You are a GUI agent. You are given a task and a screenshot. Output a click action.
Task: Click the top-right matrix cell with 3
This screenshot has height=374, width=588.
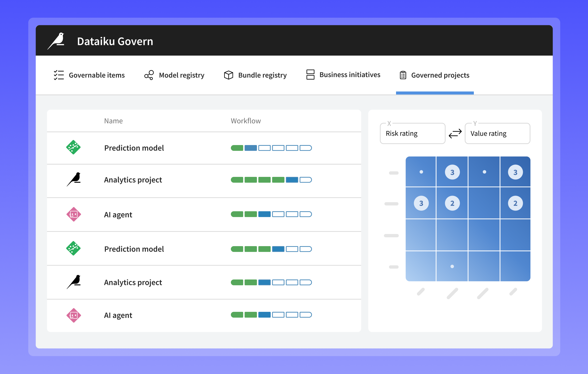515,172
